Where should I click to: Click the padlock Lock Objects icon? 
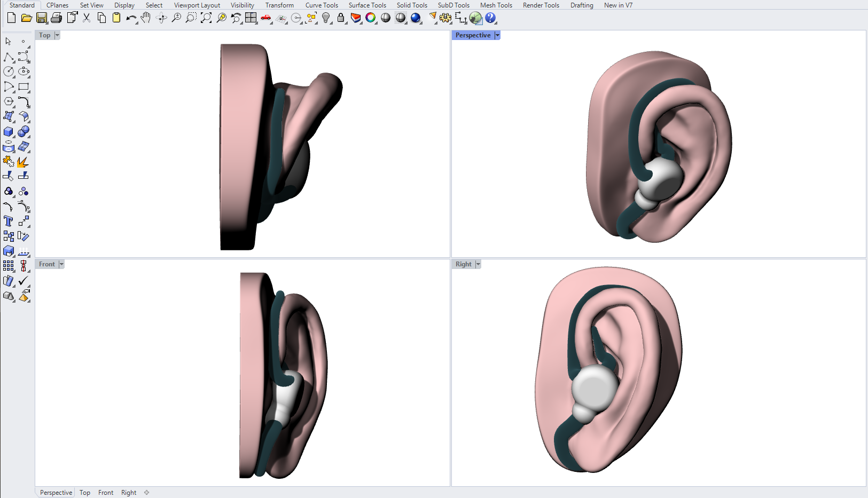coord(341,18)
